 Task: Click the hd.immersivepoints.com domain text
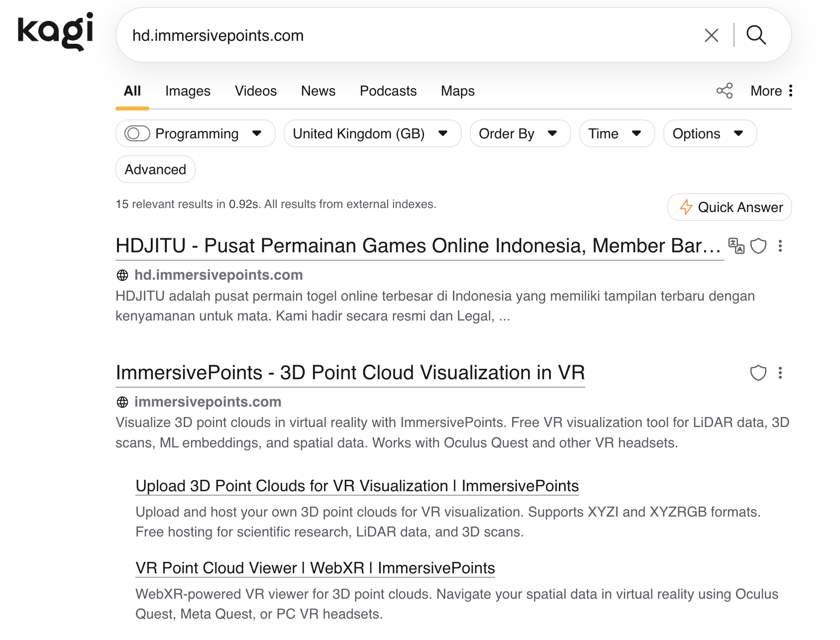tap(218, 275)
